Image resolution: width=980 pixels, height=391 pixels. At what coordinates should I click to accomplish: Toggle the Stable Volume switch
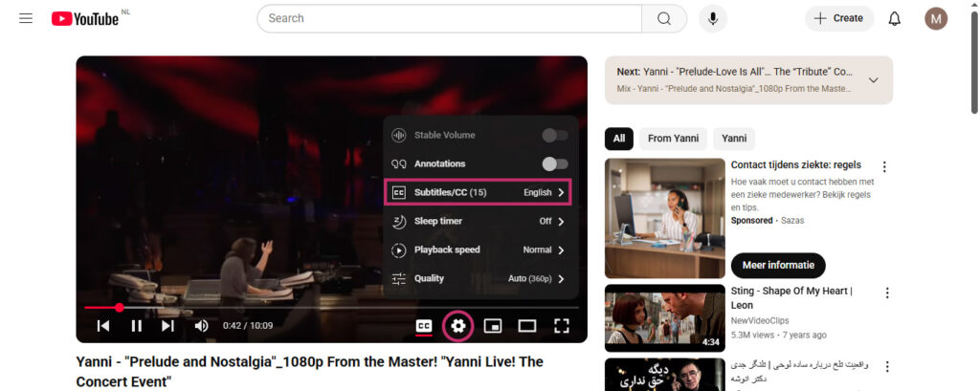click(x=554, y=135)
